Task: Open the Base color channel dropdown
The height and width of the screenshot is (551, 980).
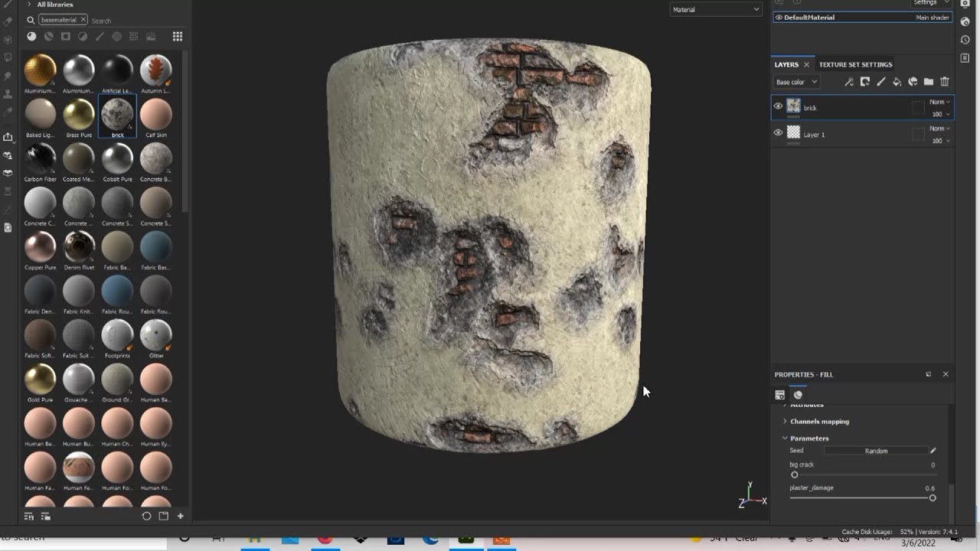Action: pos(796,82)
